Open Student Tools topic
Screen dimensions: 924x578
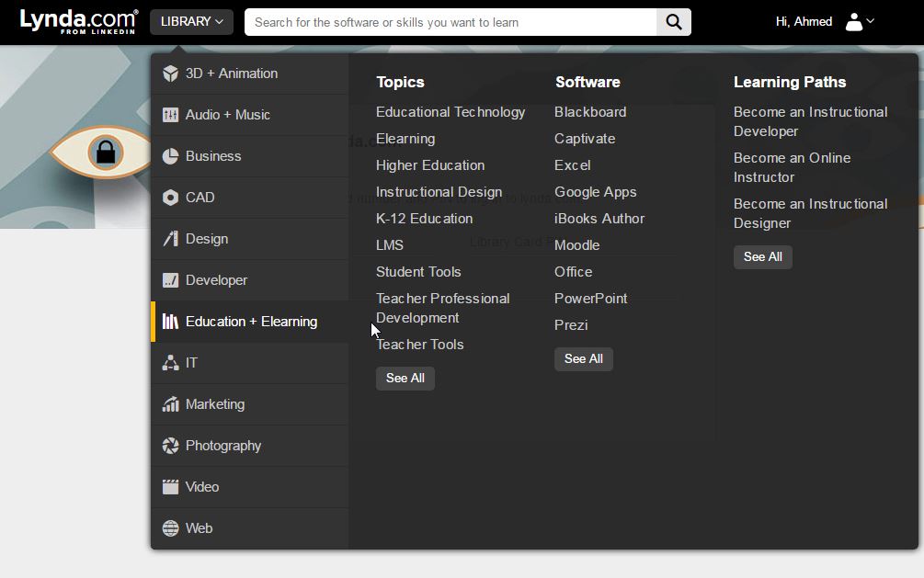(x=418, y=272)
